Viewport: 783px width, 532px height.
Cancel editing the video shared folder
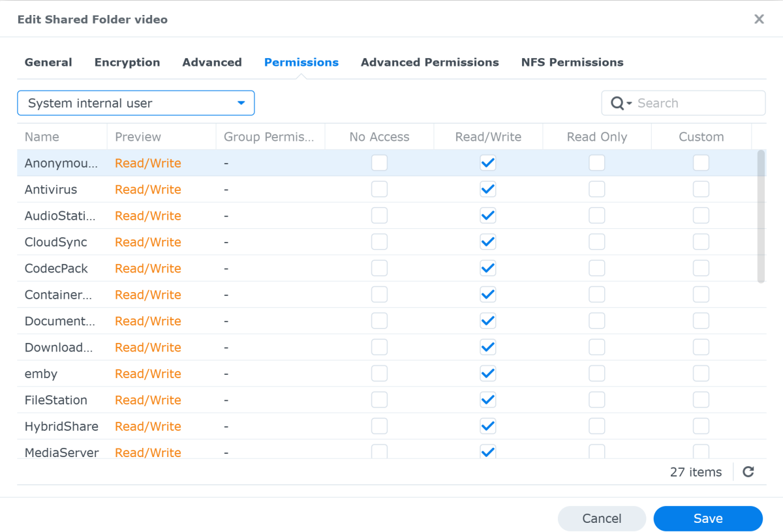[x=602, y=518]
